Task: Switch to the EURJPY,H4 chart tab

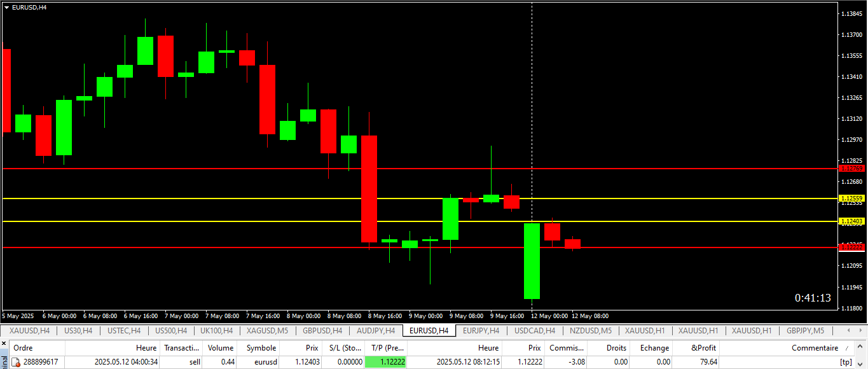Action: click(x=481, y=331)
